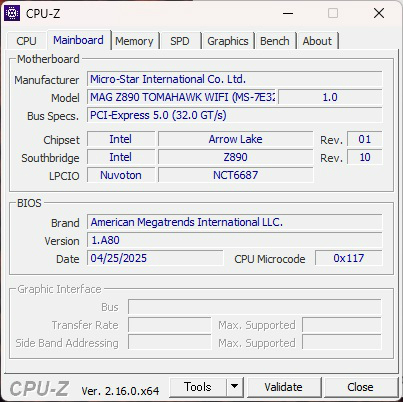Click the LPCIO chip NCT6687 value
Screen dimensions: 403x402
pos(236,175)
